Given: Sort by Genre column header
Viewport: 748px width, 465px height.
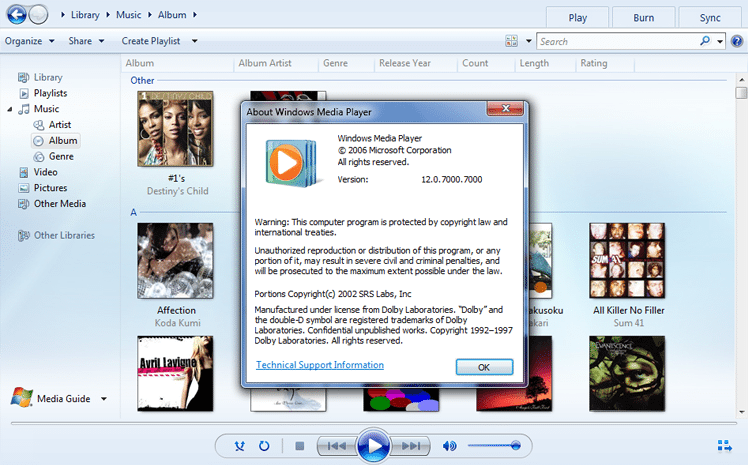Looking at the screenshot, I should click(346, 63).
